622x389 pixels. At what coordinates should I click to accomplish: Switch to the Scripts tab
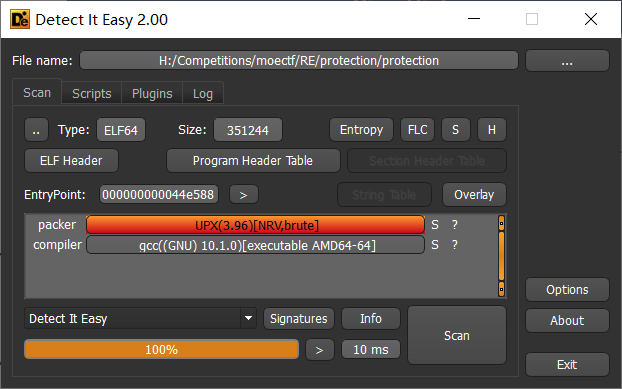92,94
